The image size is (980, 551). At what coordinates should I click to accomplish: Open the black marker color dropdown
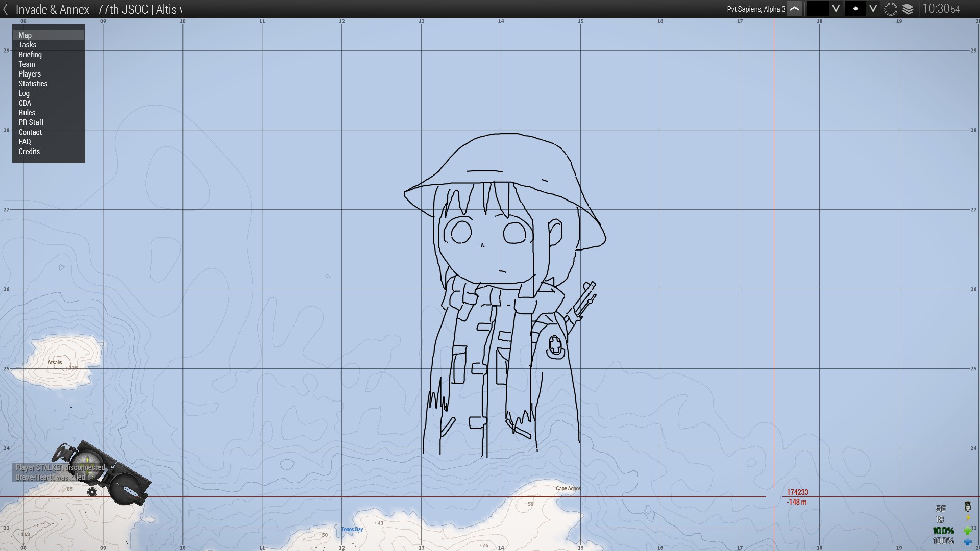836,9
